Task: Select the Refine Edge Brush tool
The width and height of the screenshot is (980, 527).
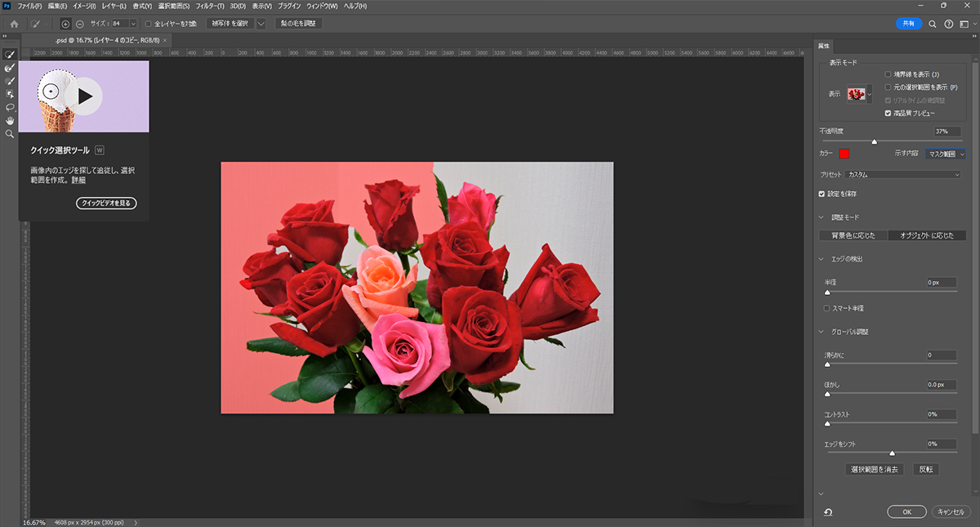Action: click(x=10, y=68)
